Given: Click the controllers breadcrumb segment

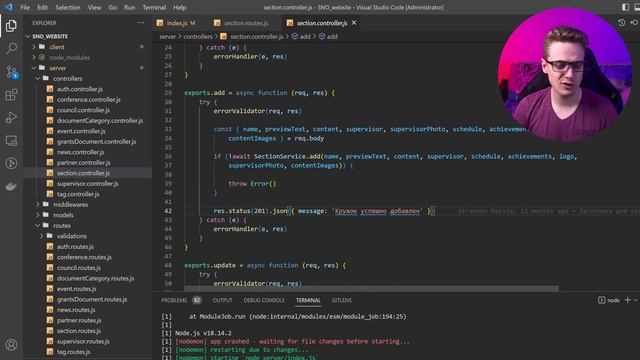Looking at the screenshot, I should click(198, 37).
